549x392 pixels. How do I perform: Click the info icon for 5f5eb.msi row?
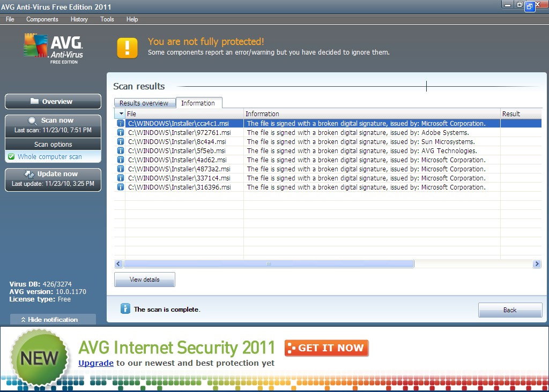(121, 150)
